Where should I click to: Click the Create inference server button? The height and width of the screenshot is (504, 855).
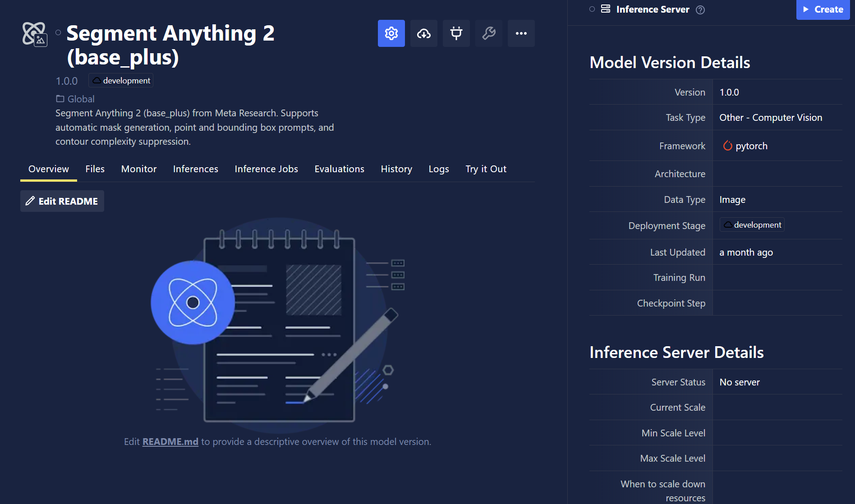point(823,9)
